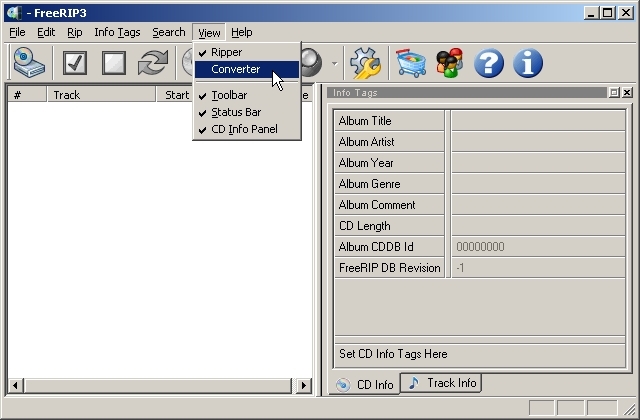Image resolution: width=640 pixels, height=420 pixels.
Task: Click the Info Tags panel title bar
Action: tap(467, 93)
